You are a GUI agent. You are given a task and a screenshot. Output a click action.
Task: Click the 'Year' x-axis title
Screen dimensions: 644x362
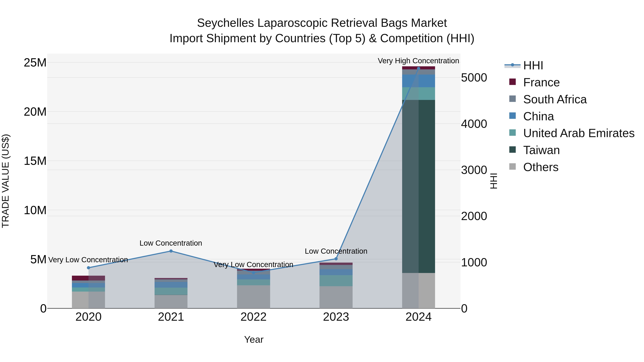pyautogui.click(x=254, y=340)
